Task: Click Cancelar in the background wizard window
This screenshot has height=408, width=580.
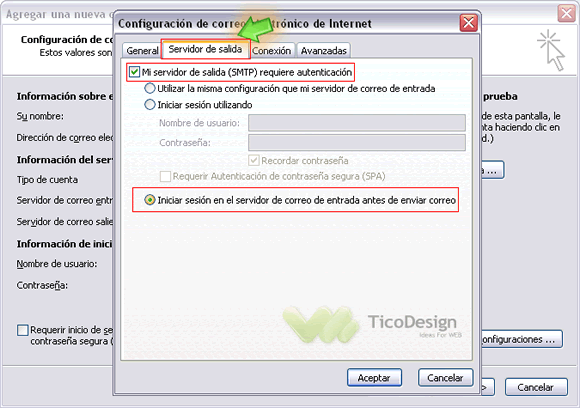Action: [536, 387]
